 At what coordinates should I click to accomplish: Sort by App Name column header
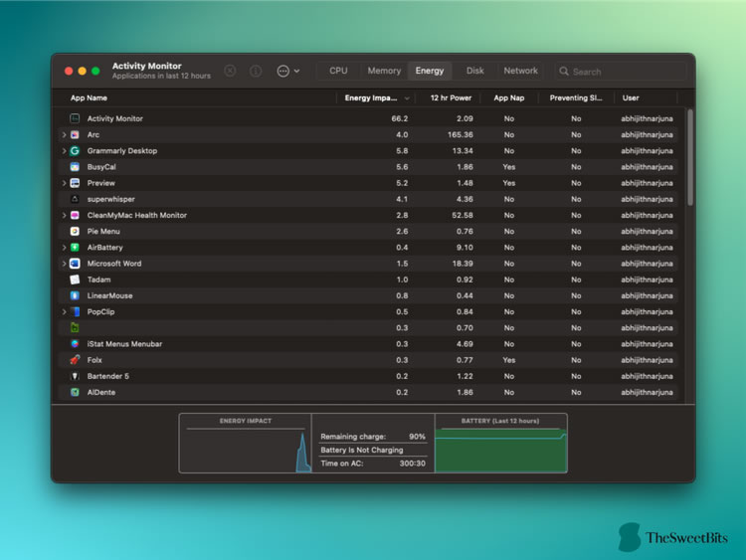click(x=89, y=98)
